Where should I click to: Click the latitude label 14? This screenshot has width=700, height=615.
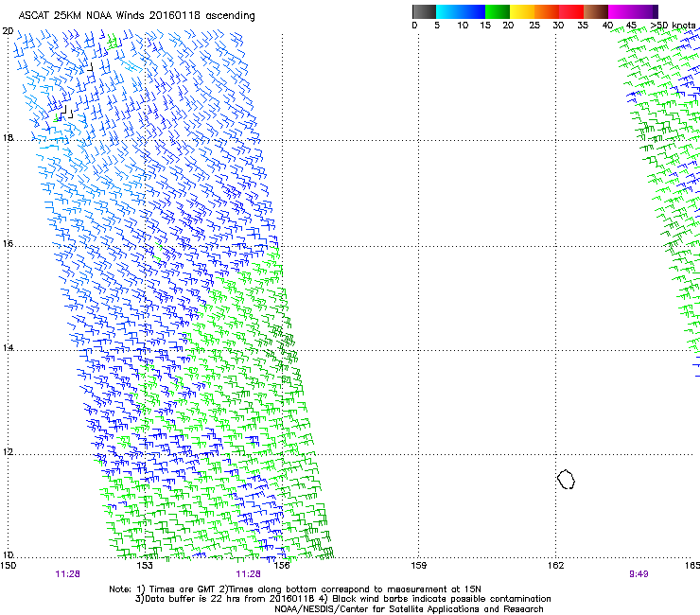[8, 348]
